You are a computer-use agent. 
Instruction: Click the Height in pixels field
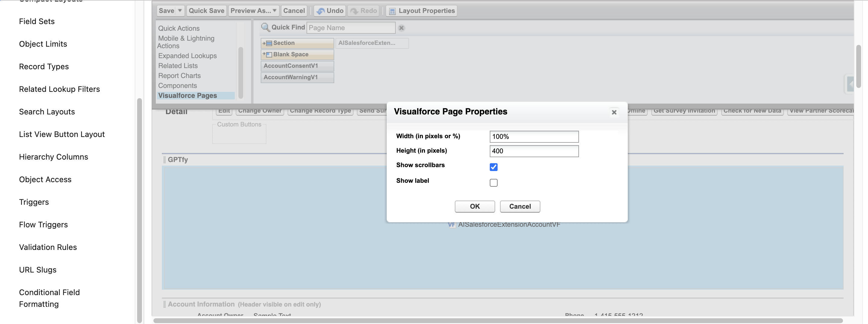click(x=534, y=151)
